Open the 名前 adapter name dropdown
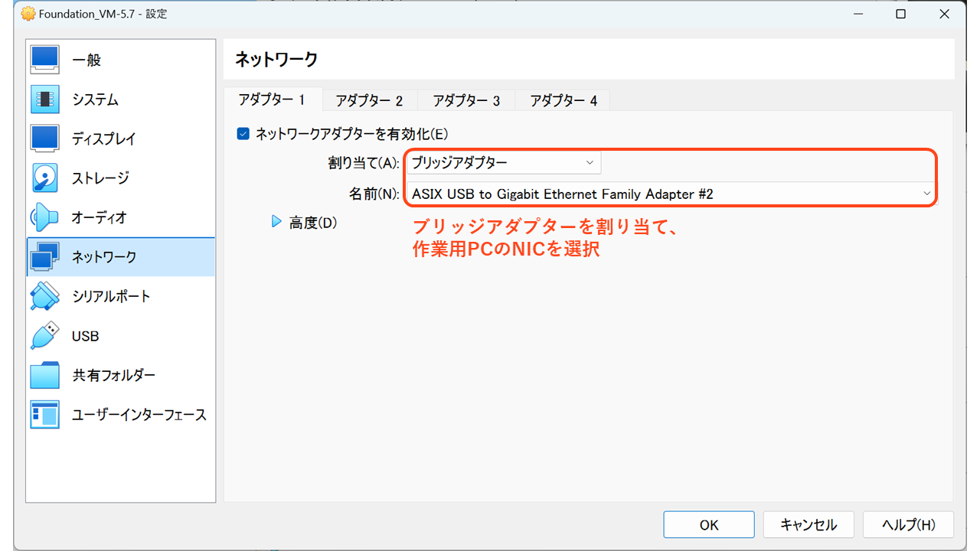 pyautogui.click(x=671, y=194)
